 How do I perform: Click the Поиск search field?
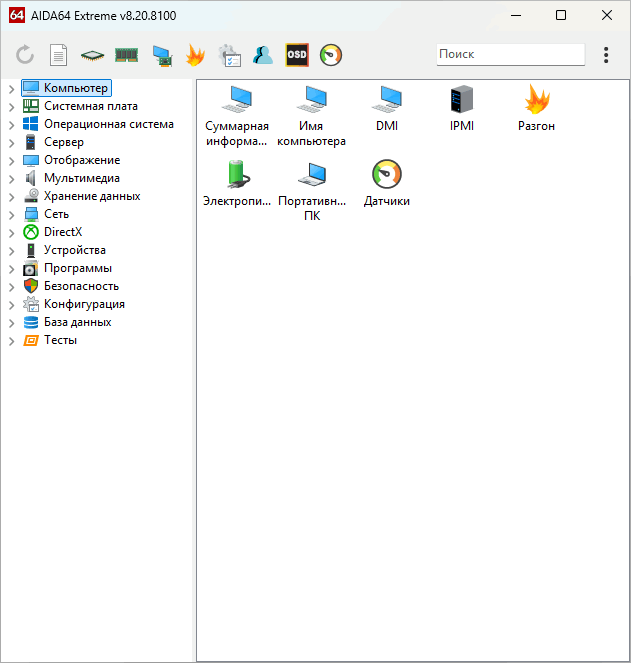[510, 54]
